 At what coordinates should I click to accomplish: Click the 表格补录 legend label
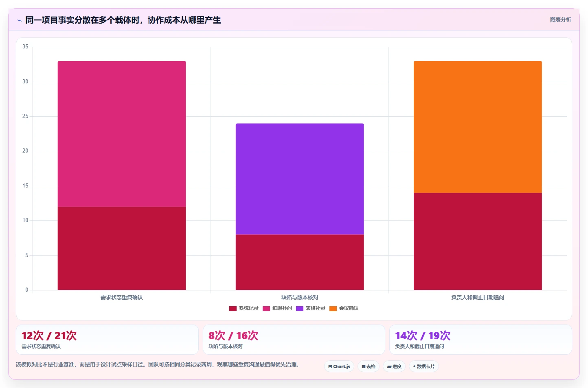316,308
